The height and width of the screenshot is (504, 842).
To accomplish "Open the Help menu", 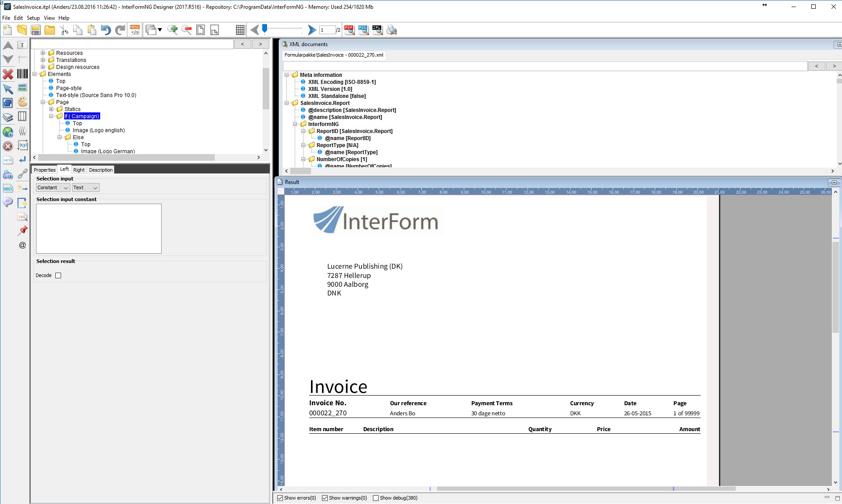I will (x=64, y=18).
